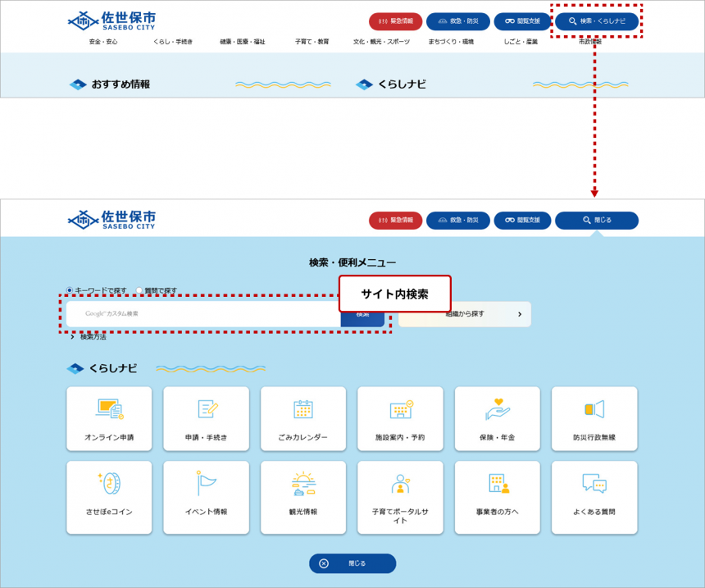Open the オンライン申請 tile icon

point(109,409)
